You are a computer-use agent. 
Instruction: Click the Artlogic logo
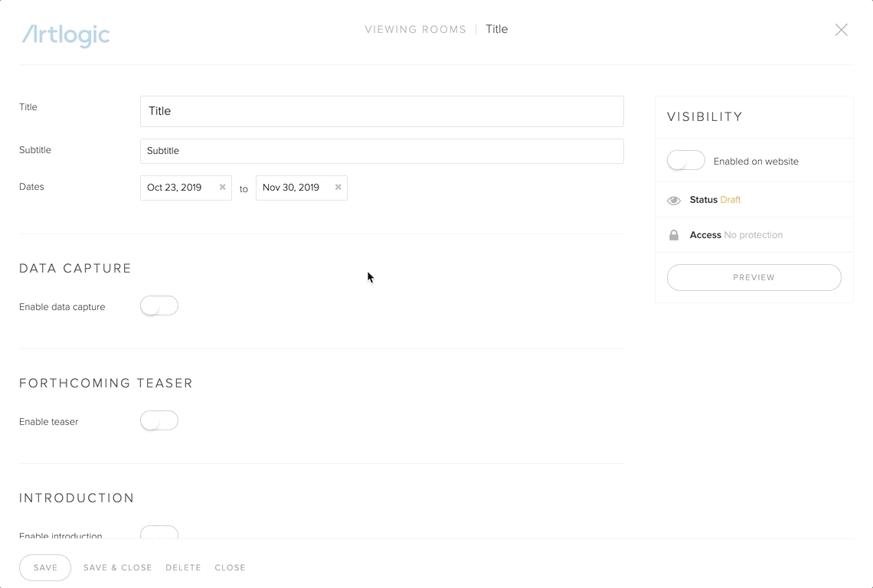coord(66,35)
